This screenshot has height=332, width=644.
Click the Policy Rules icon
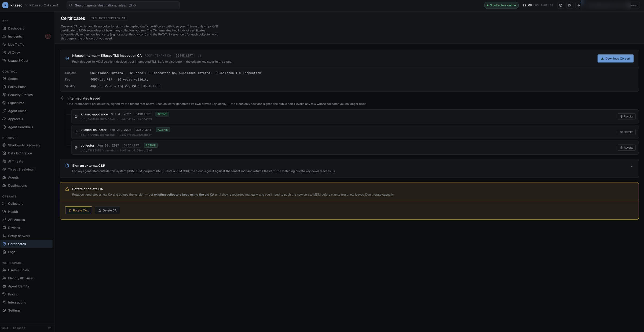[4, 87]
